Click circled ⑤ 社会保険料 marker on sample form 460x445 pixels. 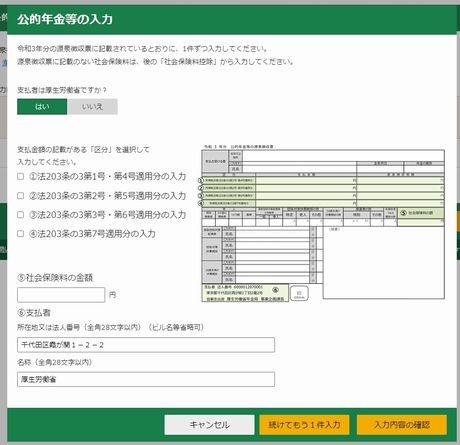403,212
